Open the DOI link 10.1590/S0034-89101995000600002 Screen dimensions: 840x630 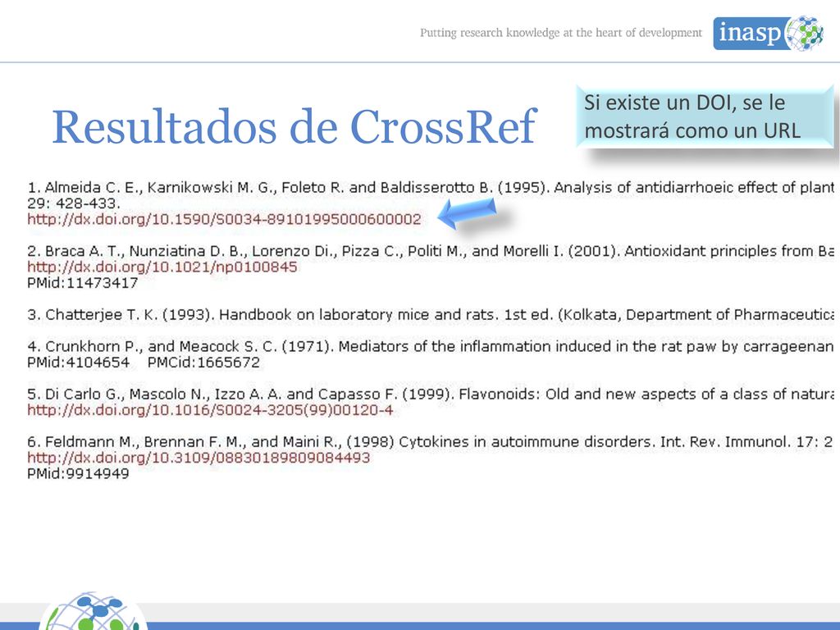tap(224, 219)
